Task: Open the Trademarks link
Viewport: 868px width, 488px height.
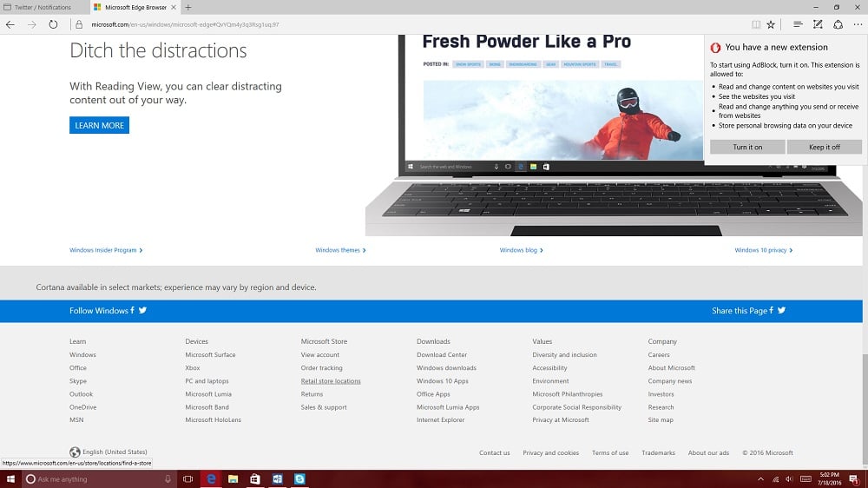Action: click(658, 452)
